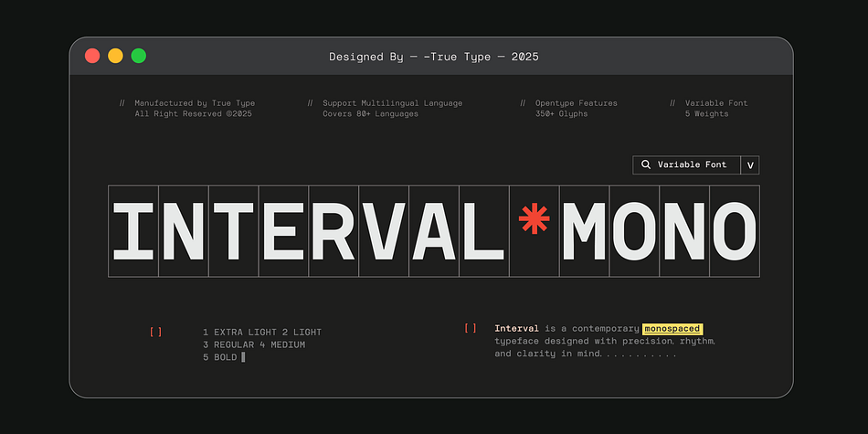Click the magnifier icon in Variable Font search
Screen dimensions: 868x434
pos(645,164)
